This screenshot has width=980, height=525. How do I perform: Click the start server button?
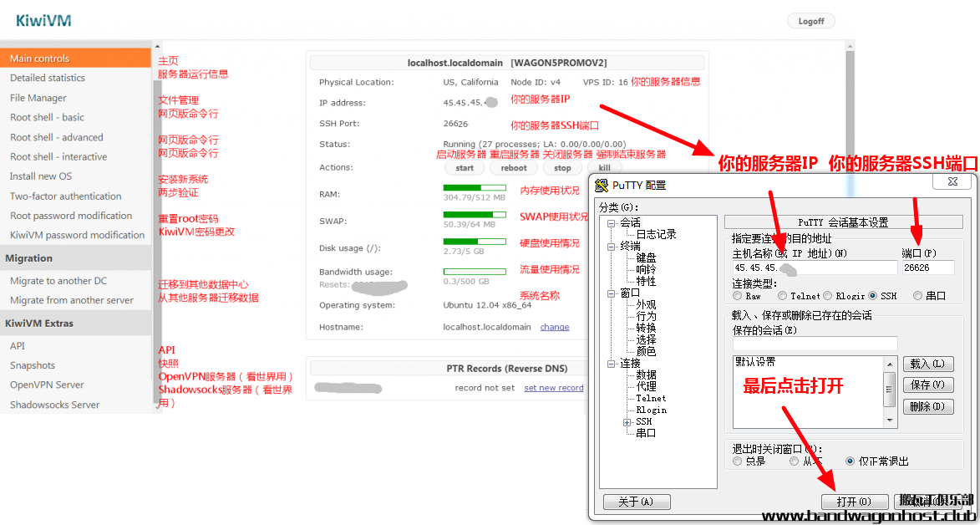[x=465, y=168]
